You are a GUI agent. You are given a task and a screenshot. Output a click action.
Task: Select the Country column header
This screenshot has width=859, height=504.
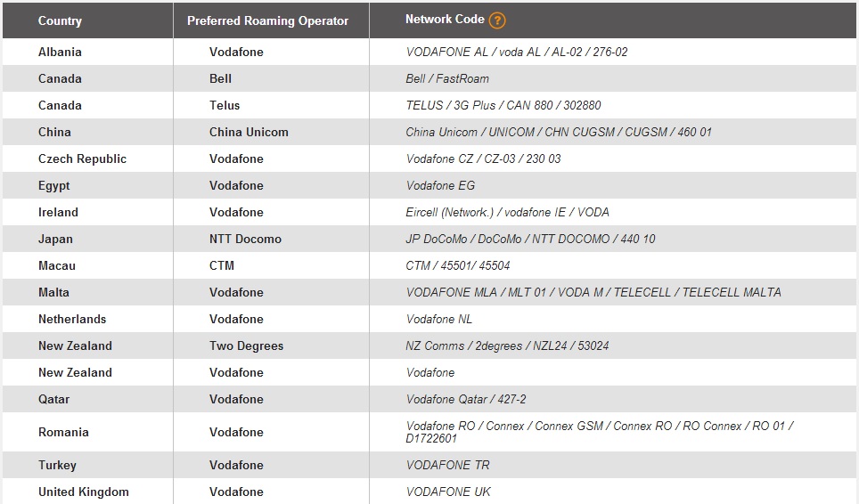(x=60, y=20)
